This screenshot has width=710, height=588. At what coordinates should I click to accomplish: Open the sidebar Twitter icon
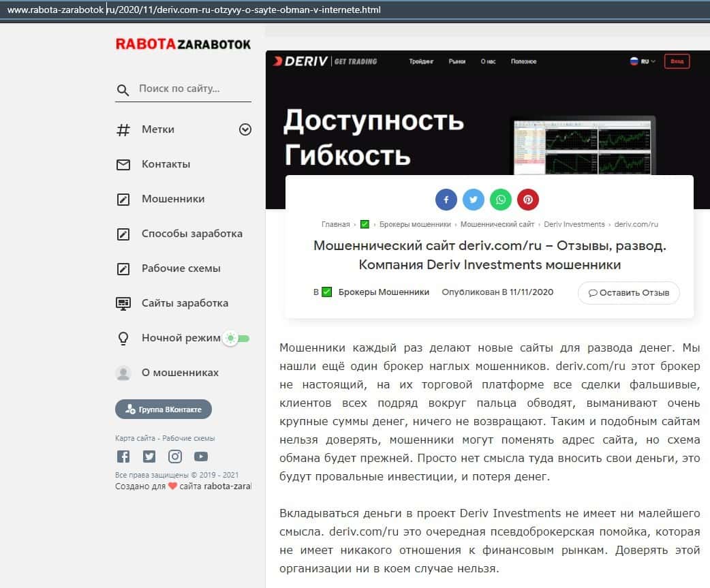pos(149,457)
